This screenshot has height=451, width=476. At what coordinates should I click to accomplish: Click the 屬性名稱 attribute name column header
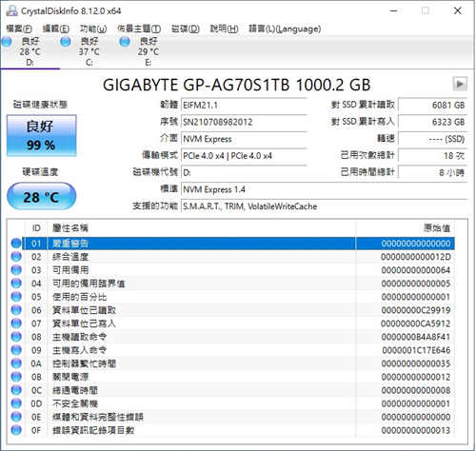tap(202, 227)
